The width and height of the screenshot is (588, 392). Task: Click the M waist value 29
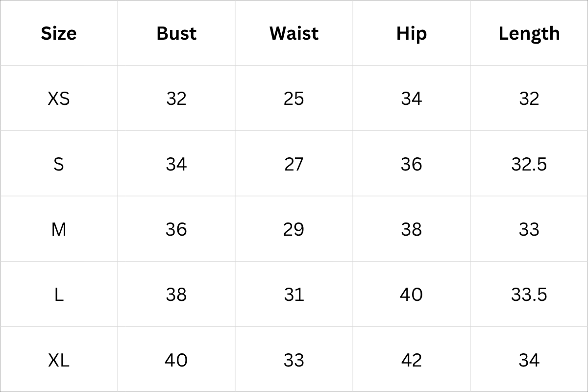coord(294,229)
